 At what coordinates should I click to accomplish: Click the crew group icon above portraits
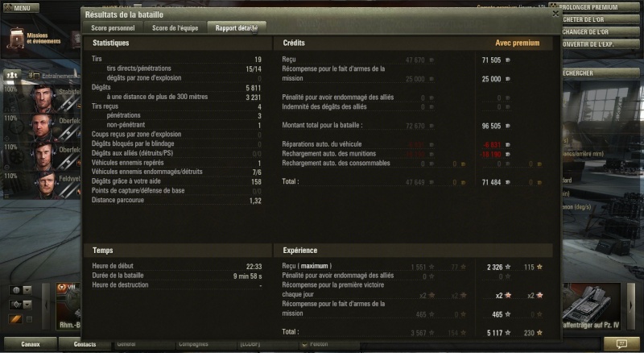point(12,75)
